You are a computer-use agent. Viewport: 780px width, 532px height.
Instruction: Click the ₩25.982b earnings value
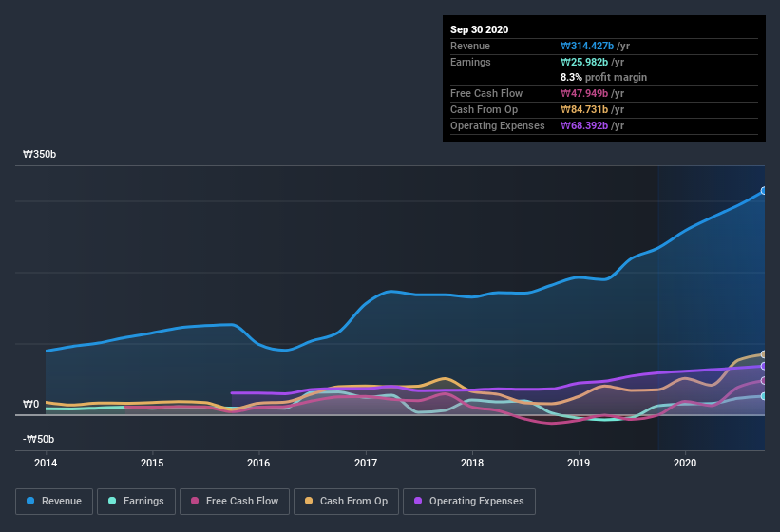pos(584,62)
